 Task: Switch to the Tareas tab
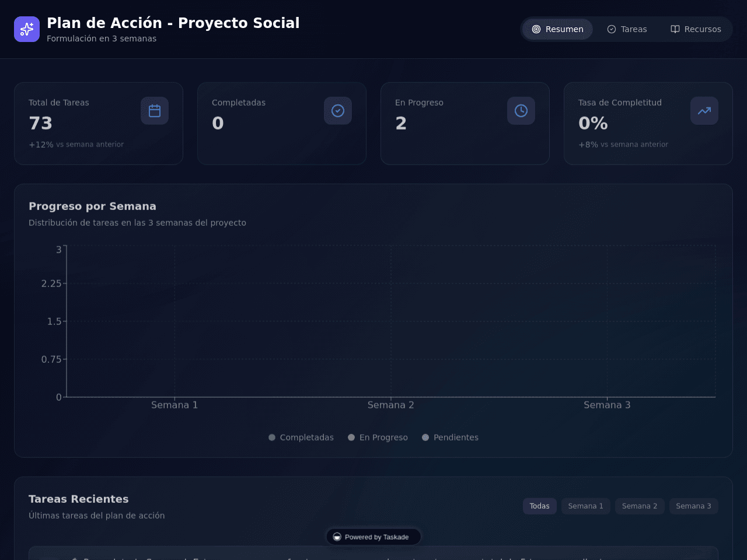click(627, 29)
